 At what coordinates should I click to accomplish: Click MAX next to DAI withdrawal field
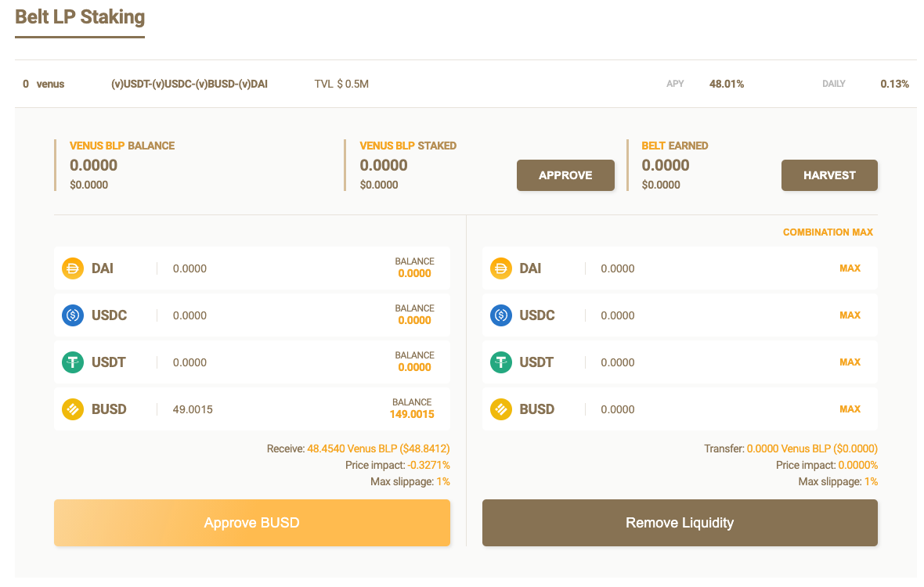(x=850, y=268)
